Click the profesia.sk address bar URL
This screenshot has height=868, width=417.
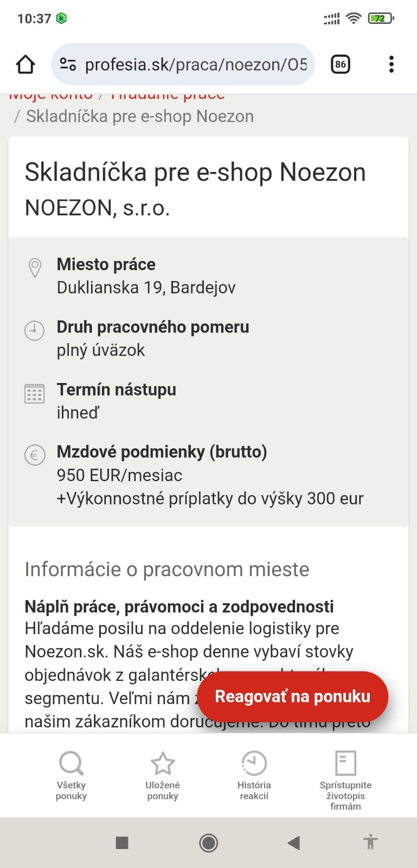[195, 65]
